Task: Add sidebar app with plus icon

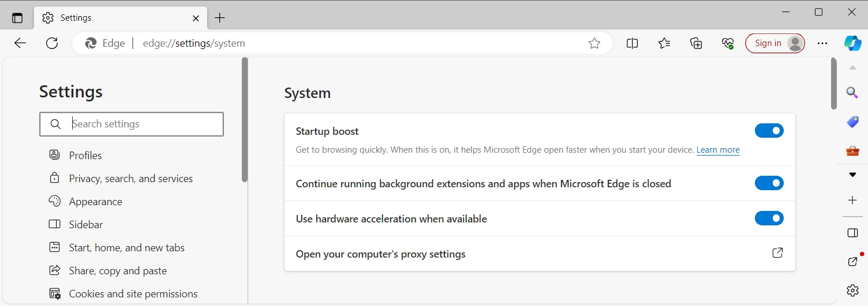Action: click(852, 201)
